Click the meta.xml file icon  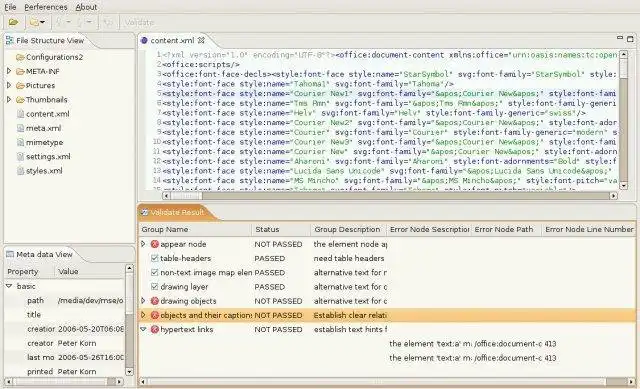click(20, 128)
